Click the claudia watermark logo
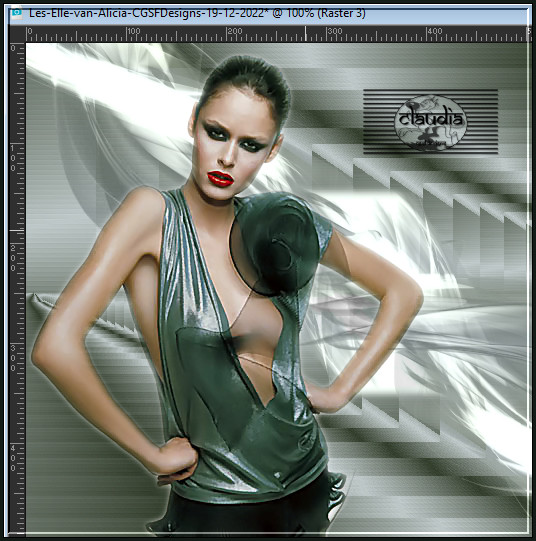 (430, 122)
